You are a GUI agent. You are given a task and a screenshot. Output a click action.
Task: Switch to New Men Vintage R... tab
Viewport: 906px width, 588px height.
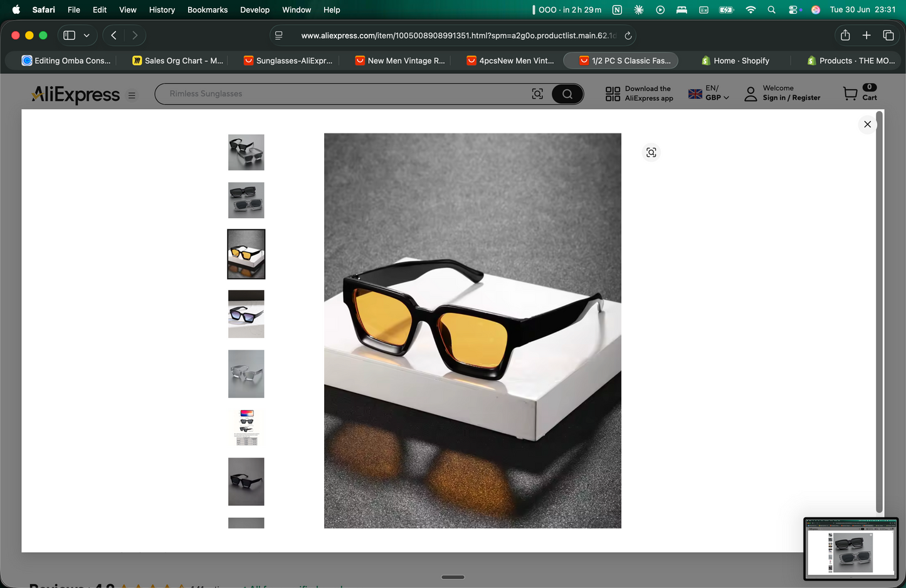point(400,61)
